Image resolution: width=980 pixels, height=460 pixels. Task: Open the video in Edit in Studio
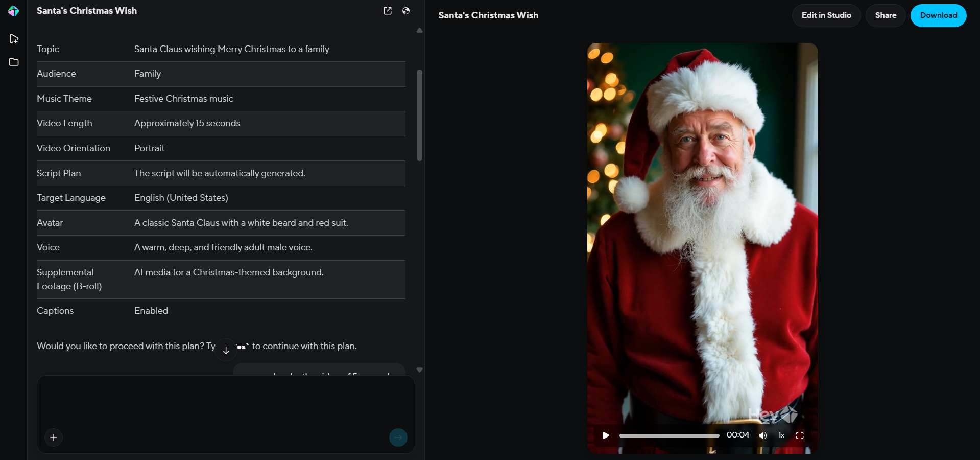(825, 15)
